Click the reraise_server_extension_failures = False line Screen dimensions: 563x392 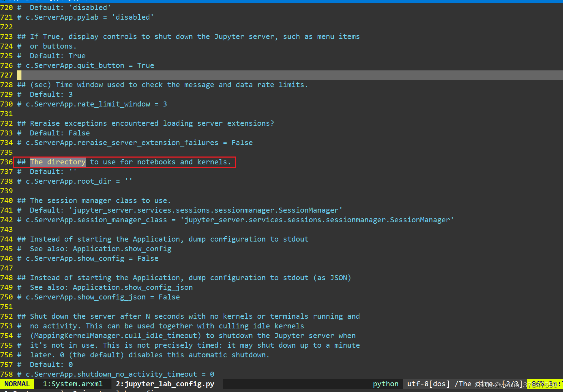point(135,143)
